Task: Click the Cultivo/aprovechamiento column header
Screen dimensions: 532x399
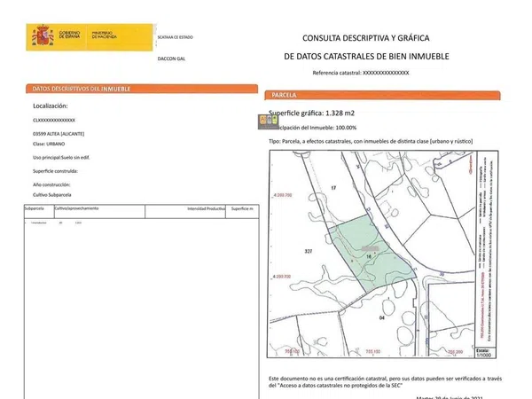Action: tap(76, 208)
